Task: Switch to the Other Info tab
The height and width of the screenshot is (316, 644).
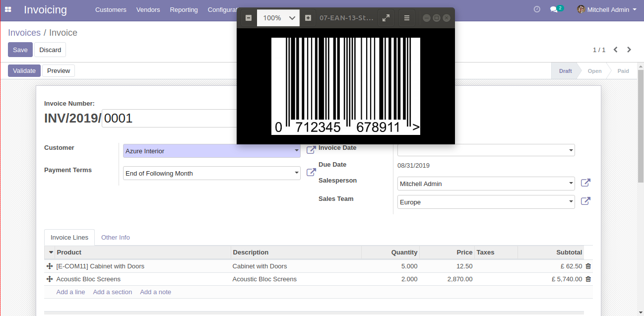Action: click(x=116, y=237)
